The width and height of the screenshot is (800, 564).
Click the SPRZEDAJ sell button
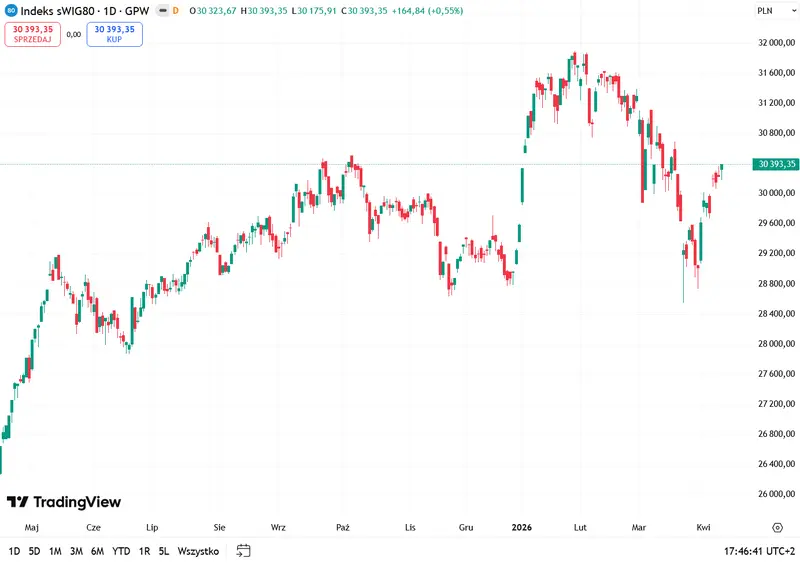tap(33, 34)
